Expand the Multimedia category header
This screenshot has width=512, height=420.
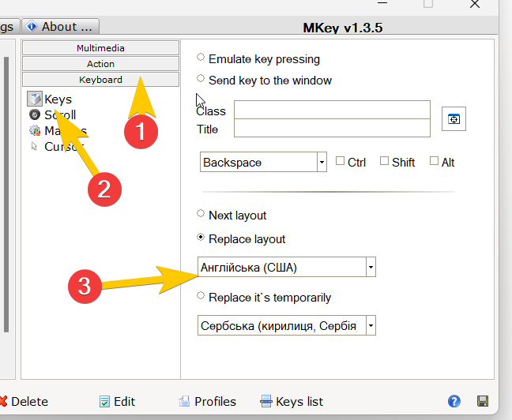tap(100, 48)
